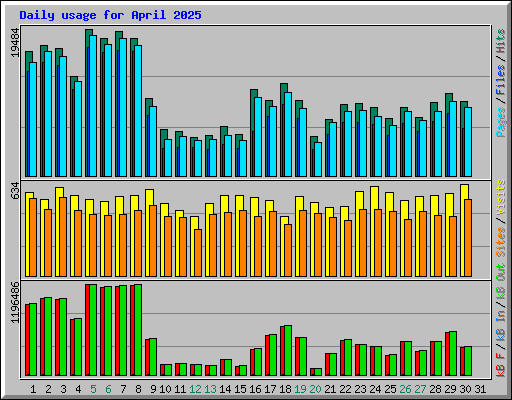Click the cyan files bar for day 14

tap(228, 156)
